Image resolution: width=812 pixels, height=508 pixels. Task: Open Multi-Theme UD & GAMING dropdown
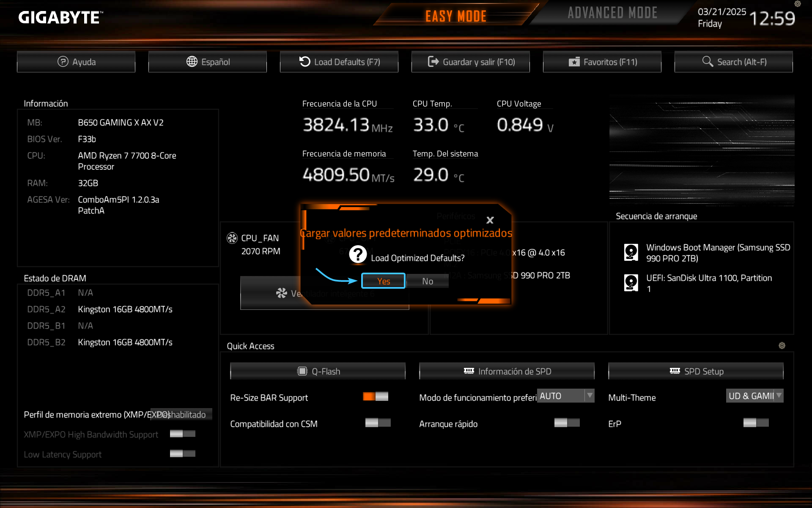[x=755, y=396]
